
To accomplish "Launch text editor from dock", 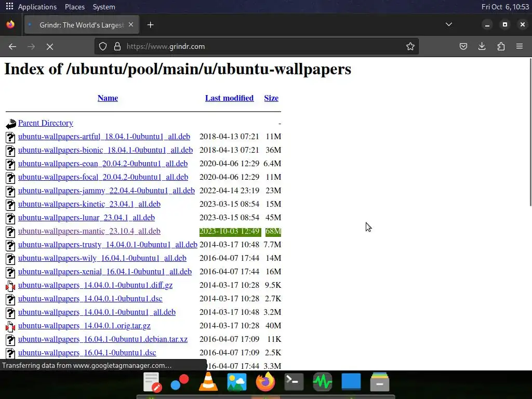I will point(151,382).
